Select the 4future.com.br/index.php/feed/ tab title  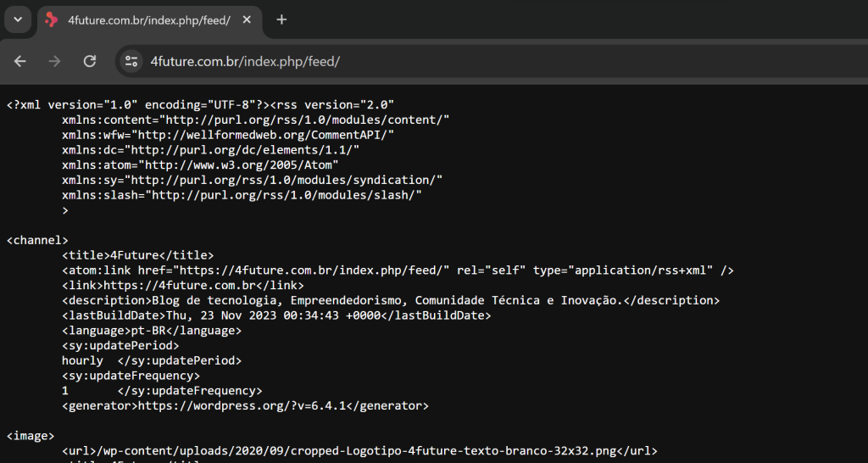click(148, 20)
